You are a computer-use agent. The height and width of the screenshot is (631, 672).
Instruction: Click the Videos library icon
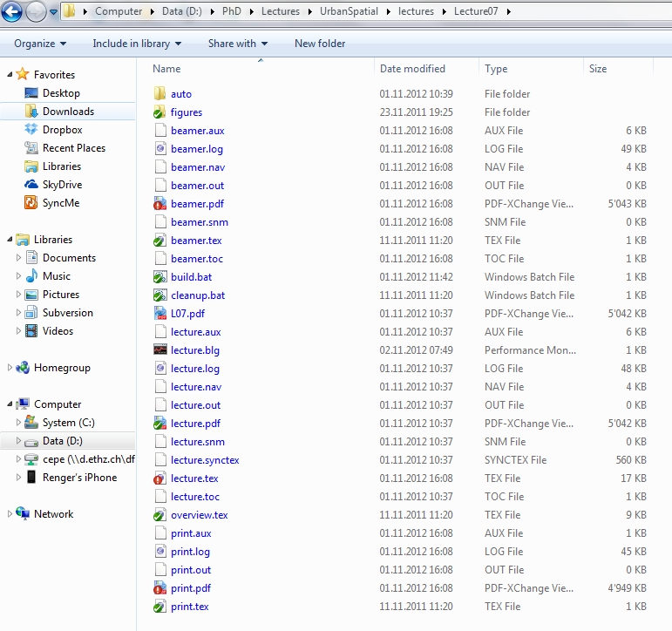click(x=31, y=330)
